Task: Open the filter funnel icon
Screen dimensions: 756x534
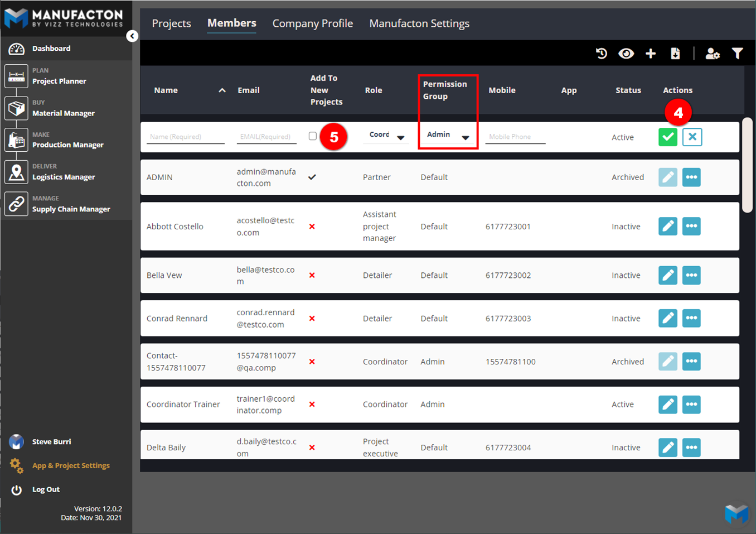Action: pos(738,54)
